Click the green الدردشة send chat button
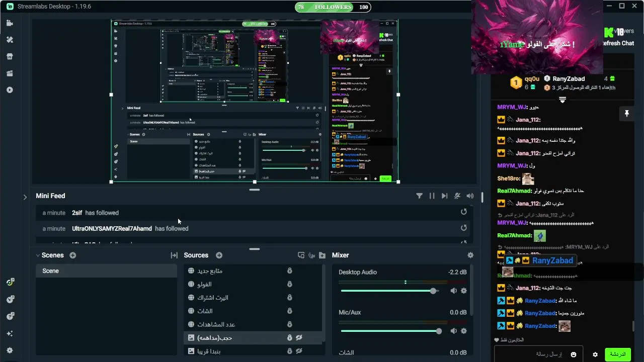 (617, 354)
